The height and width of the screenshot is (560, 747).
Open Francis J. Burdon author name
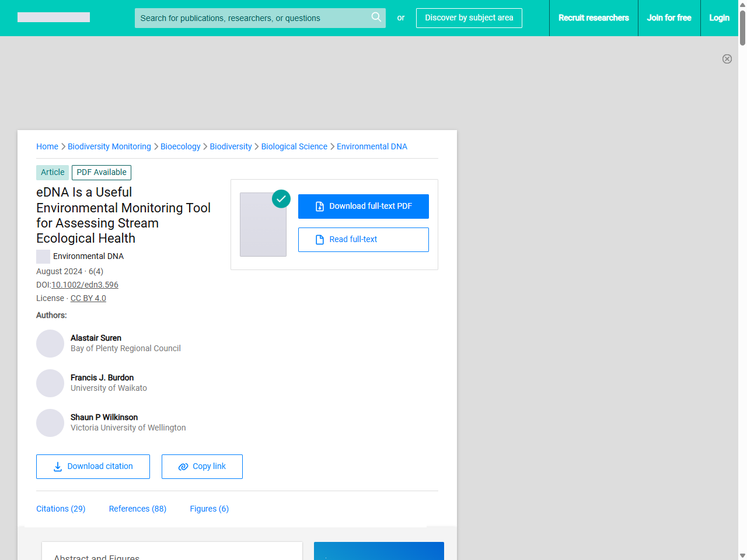tap(102, 377)
